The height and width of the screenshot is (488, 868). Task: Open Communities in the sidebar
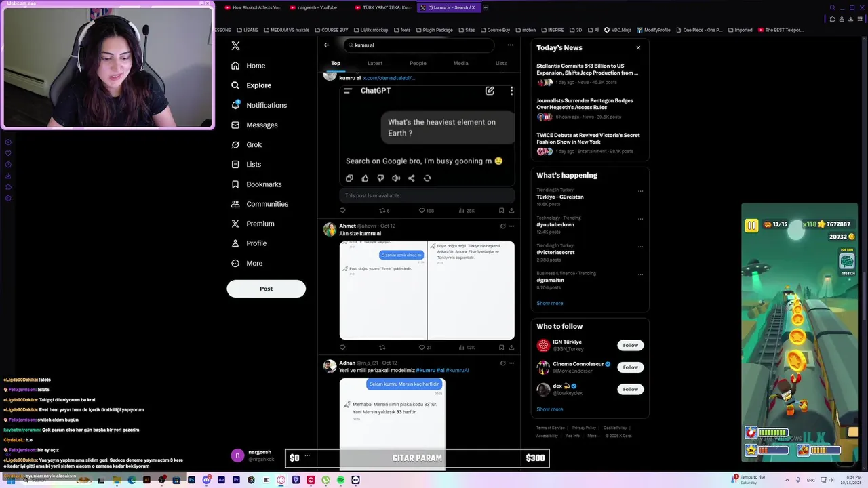pyautogui.click(x=260, y=204)
